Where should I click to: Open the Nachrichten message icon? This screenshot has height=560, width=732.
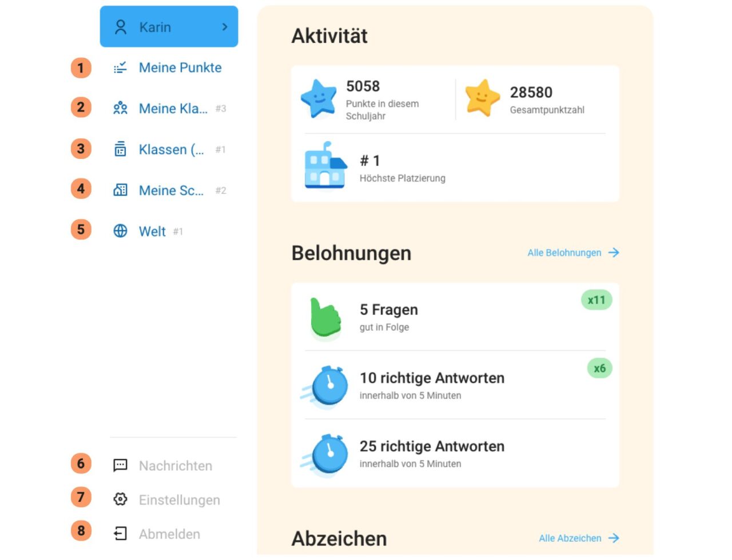click(x=120, y=465)
